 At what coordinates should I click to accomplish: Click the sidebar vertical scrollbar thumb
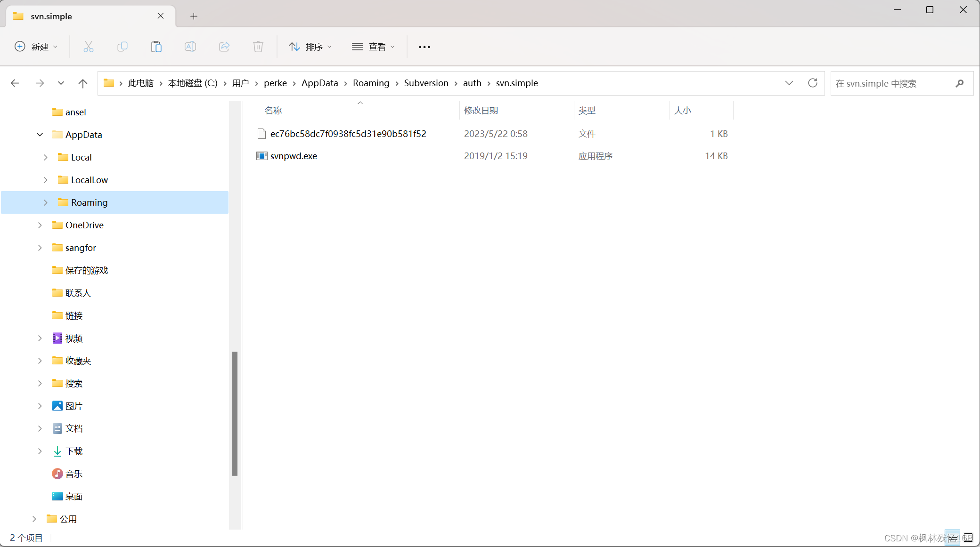tap(235, 413)
